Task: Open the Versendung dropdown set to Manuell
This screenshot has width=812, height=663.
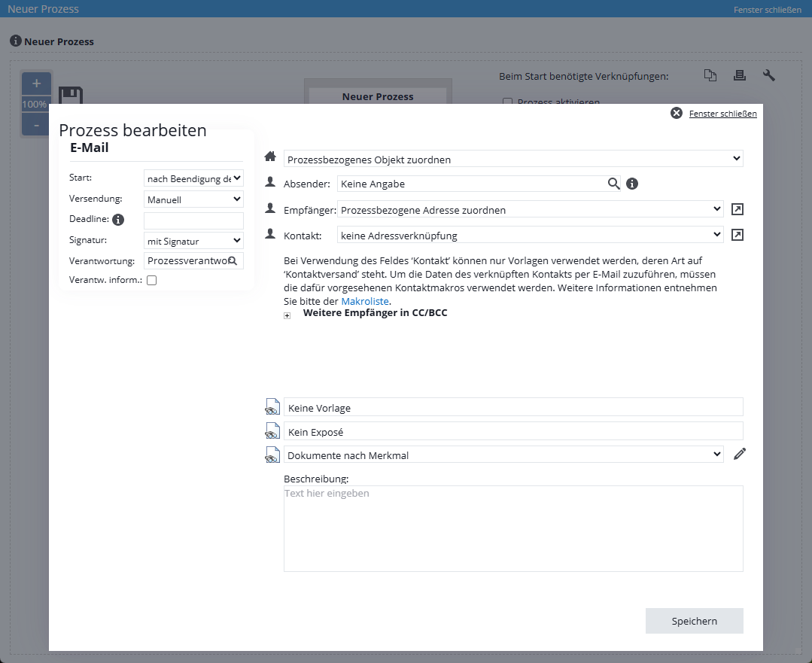Action: pos(193,199)
